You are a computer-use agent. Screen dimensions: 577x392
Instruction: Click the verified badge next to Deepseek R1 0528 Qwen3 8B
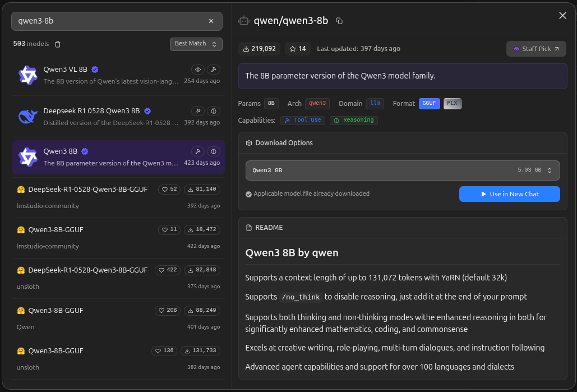(x=147, y=111)
